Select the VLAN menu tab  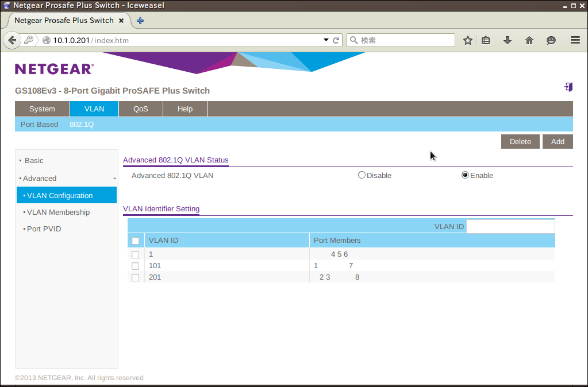pos(94,109)
